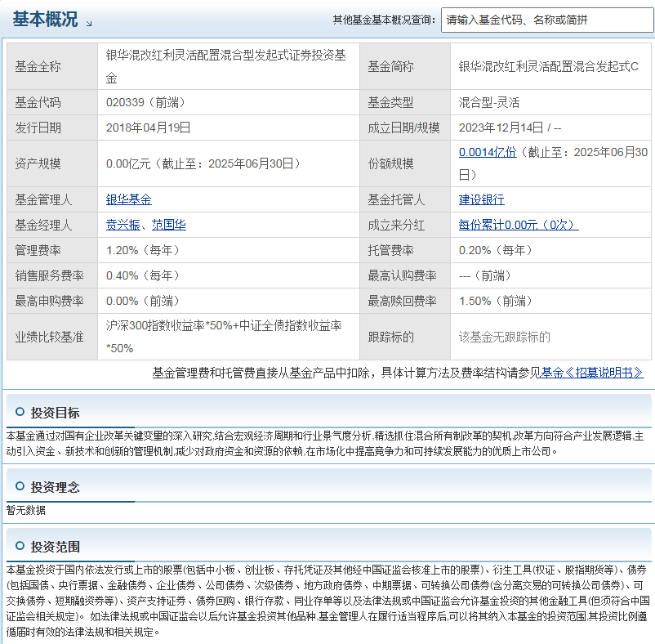Screen dimensions: 655x644
Task: Click the 基金代码 label cell
Action: [52, 102]
